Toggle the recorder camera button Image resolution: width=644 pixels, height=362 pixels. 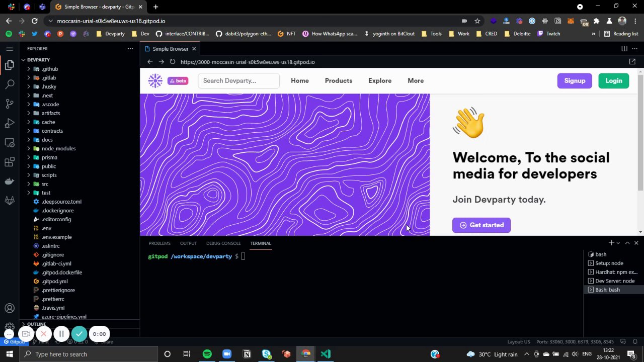coord(26,334)
